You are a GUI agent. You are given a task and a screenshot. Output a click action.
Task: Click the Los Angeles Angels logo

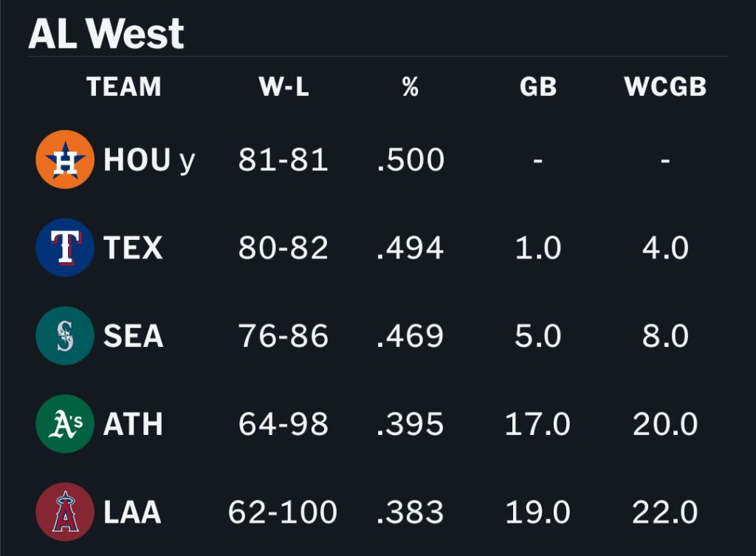point(65,512)
